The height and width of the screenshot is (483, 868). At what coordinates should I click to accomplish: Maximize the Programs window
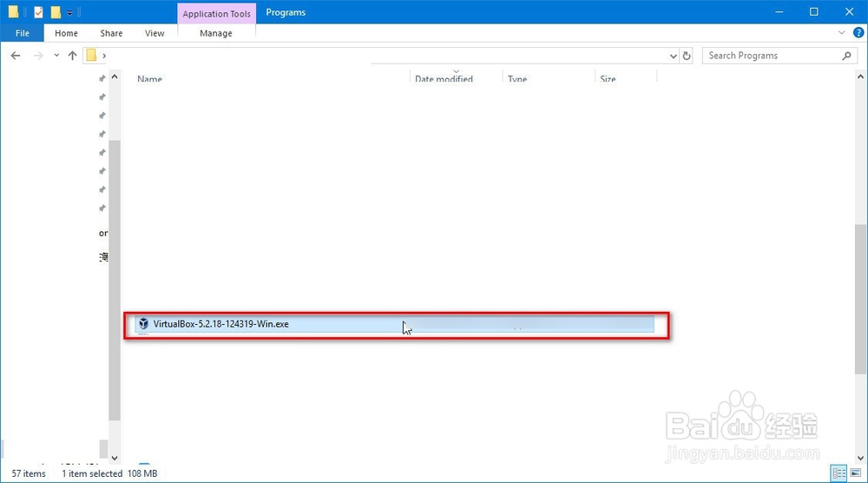(814, 11)
